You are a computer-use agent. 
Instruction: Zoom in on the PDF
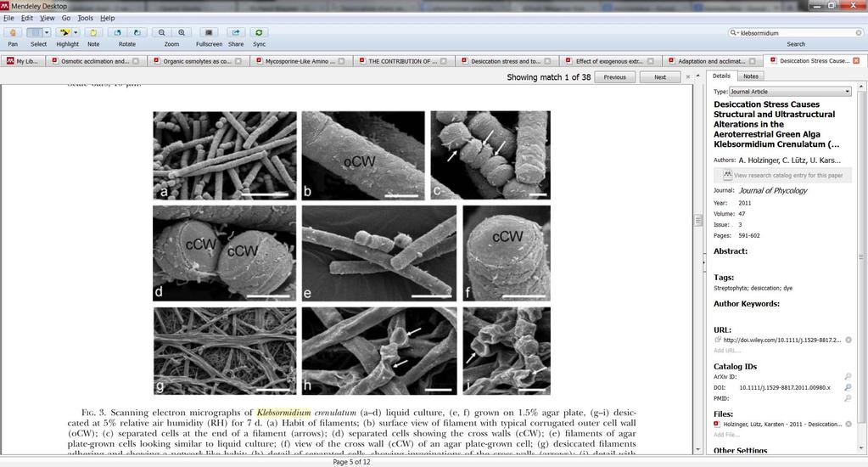pyautogui.click(x=182, y=32)
